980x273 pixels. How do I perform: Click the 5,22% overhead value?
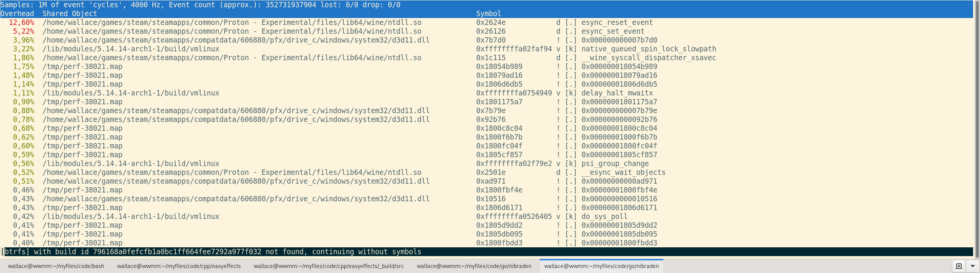24,31
